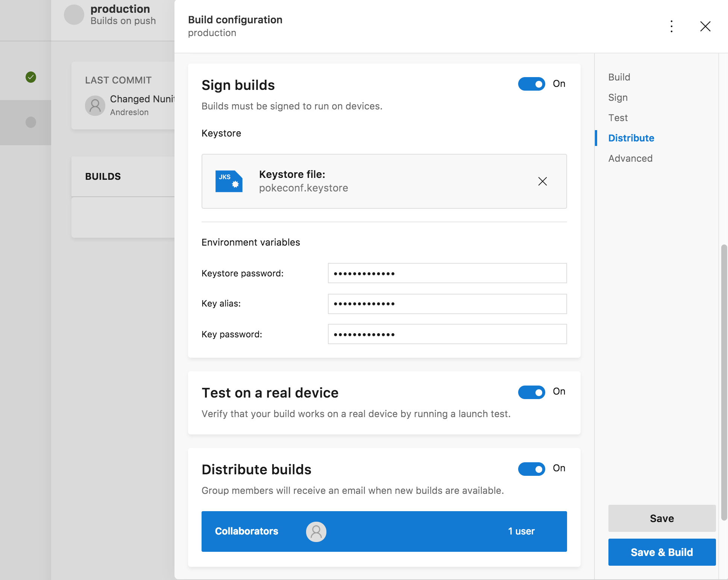Toggle off Distribute builds switch

tap(531, 469)
